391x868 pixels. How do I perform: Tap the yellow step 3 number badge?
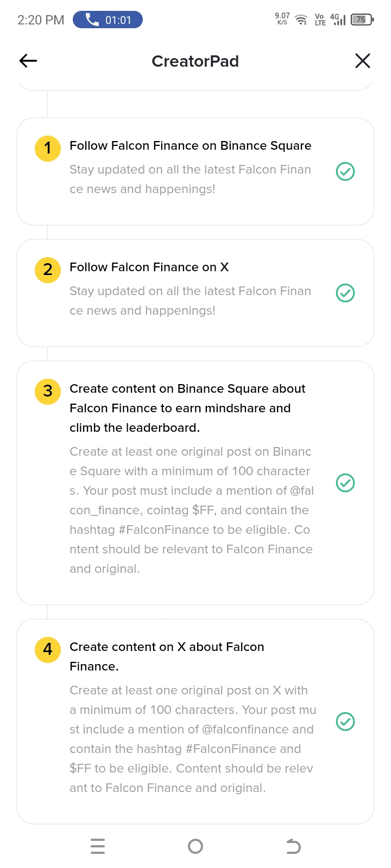(48, 391)
